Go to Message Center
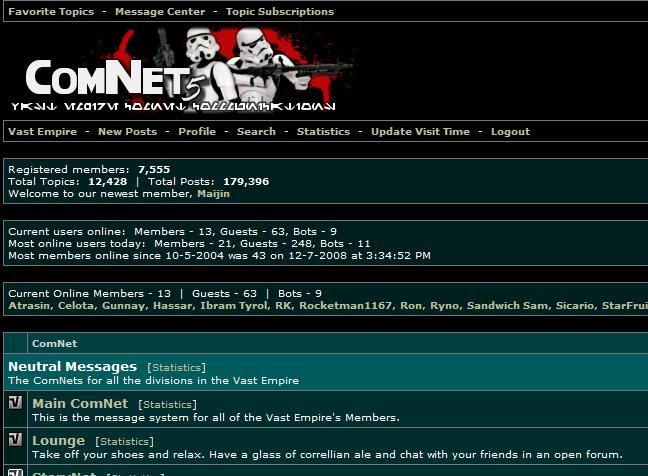648x476 pixels. pos(160,12)
